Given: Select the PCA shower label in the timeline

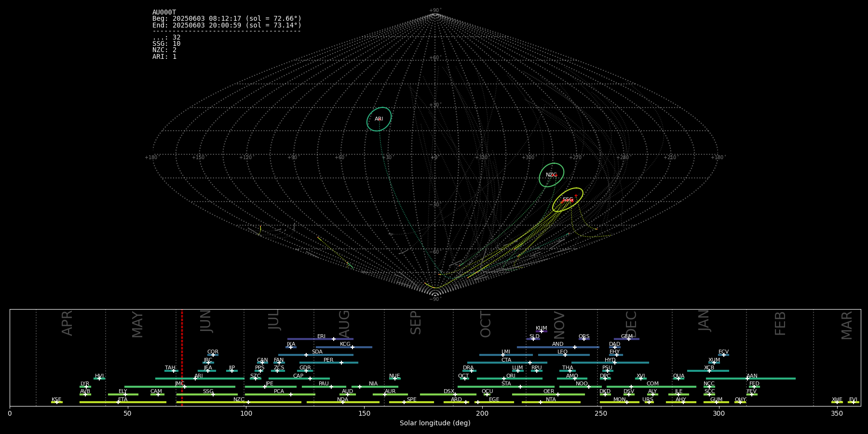Looking at the screenshot, I should point(279,392).
